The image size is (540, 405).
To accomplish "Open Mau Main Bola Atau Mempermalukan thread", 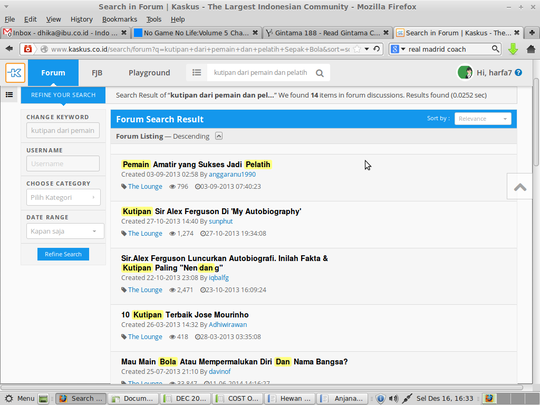I will tap(234, 362).
